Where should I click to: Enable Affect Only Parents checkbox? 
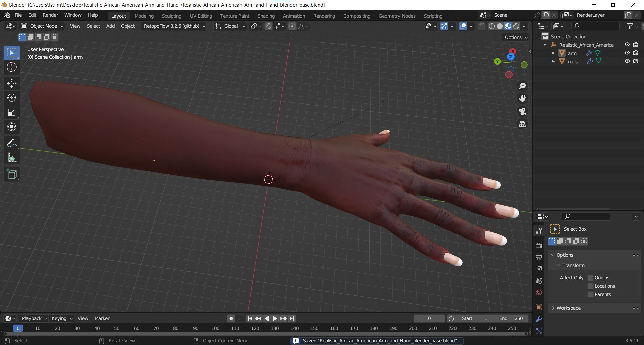[x=591, y=294]
